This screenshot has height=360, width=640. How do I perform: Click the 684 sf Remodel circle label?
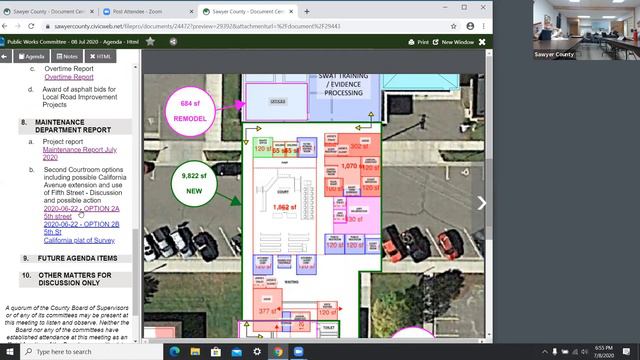pyautogui.click(x=190, y=111)
